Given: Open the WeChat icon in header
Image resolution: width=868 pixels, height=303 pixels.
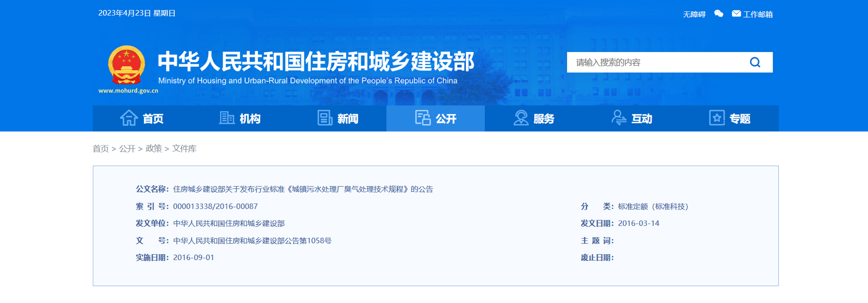Looking at the screenshot, I should click(x=719, y=14).
